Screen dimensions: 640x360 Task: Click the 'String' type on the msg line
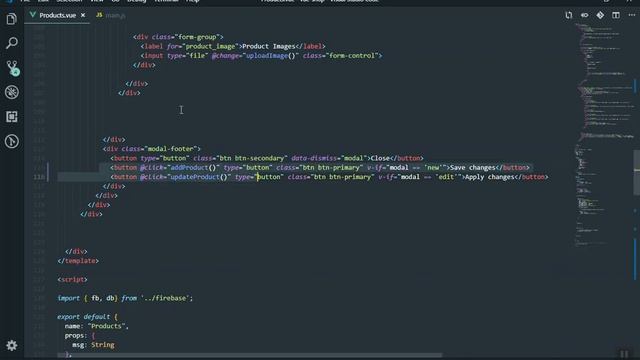(103, 345)
